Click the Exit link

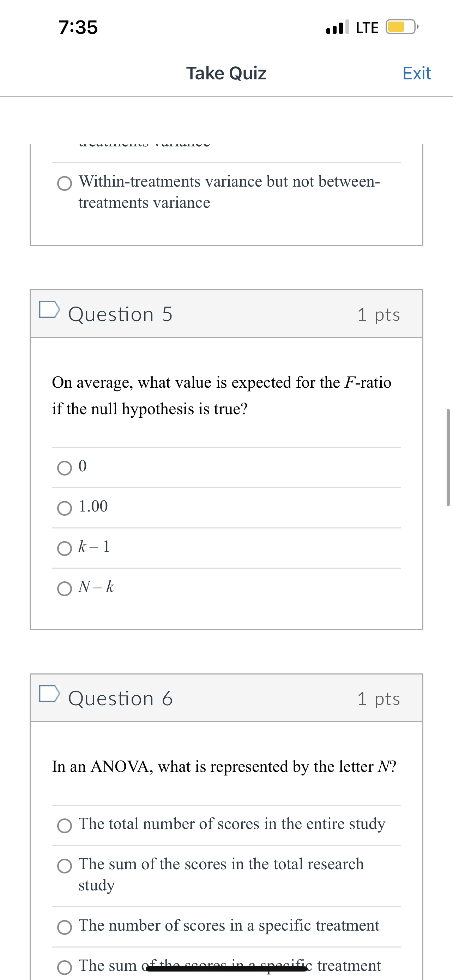[417, 73]
